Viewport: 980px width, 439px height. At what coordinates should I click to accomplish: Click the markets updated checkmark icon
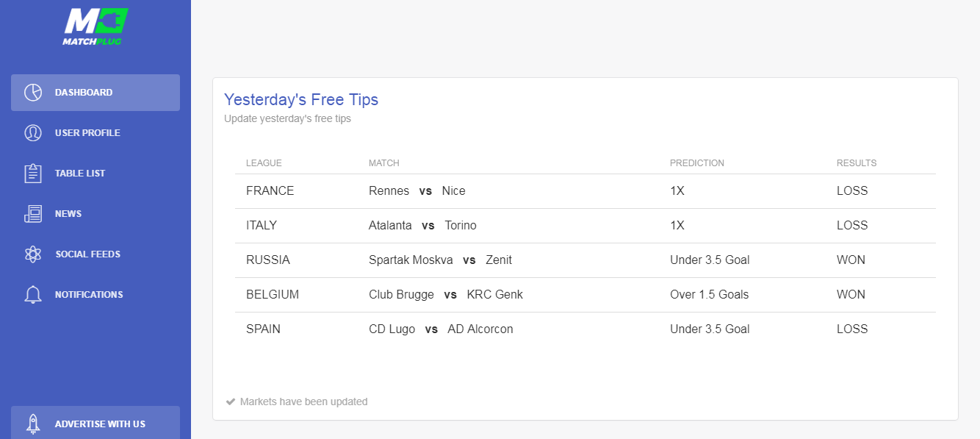click(231, 401)
